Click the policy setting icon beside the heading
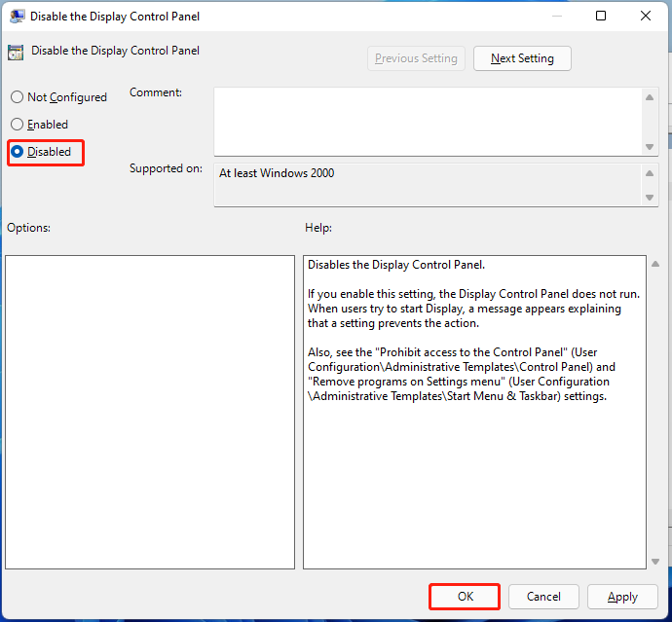672x622 pixels. pyautogui.click(x=16, y=53)
